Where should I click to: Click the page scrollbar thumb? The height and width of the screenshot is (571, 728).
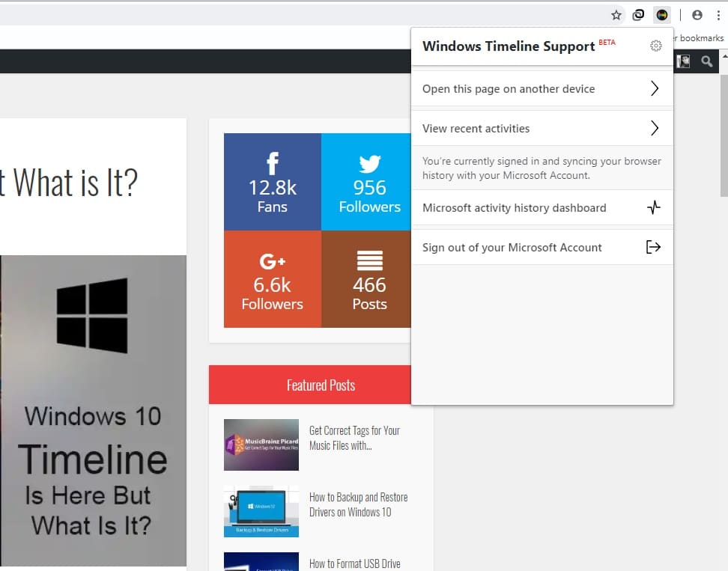[724, 135]
